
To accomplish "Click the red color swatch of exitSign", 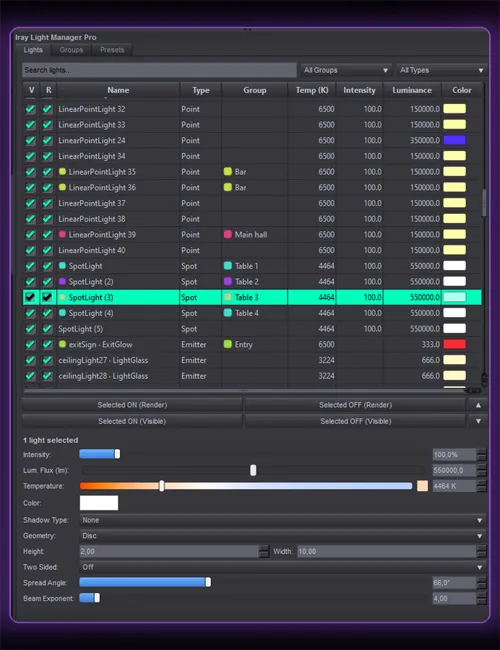I will 454,344.
